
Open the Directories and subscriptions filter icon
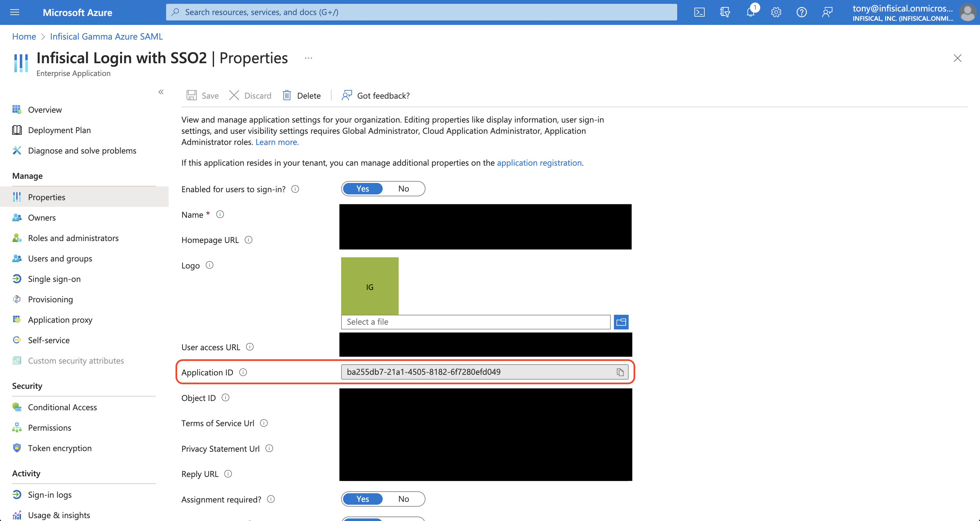[725, 12]
